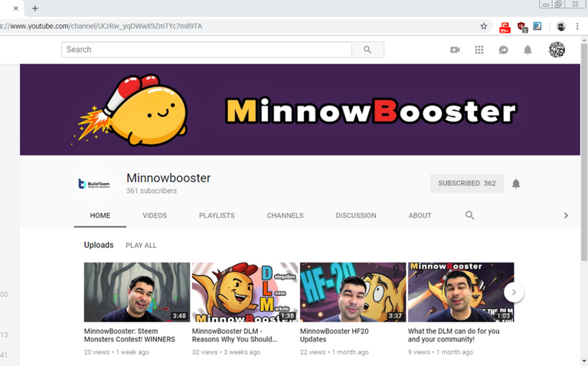
Task: View the ABOUT tab
Action: 420,216
